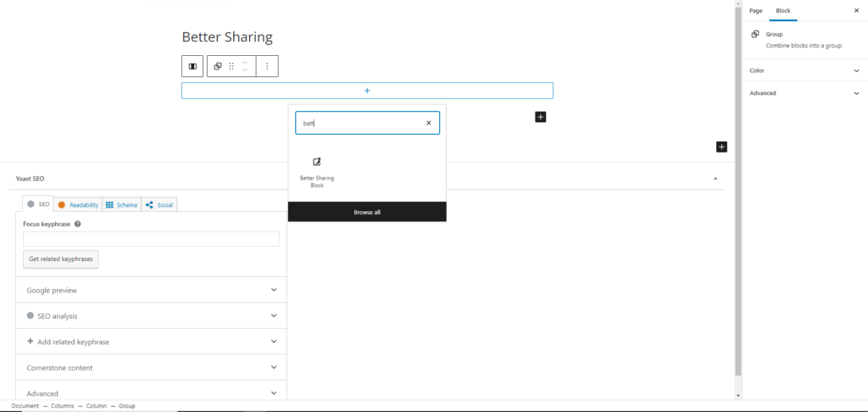Image resolution: width=868 pixels, height=412 pixels.
Task: Click Get related keyphrases button
Action: [x=61, y=259]
